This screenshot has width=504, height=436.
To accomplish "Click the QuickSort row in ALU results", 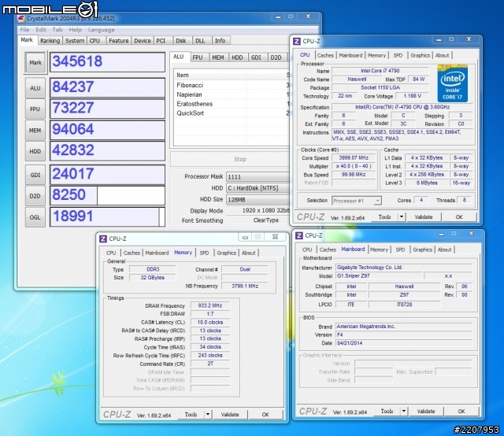I will (x=232, y=113).
